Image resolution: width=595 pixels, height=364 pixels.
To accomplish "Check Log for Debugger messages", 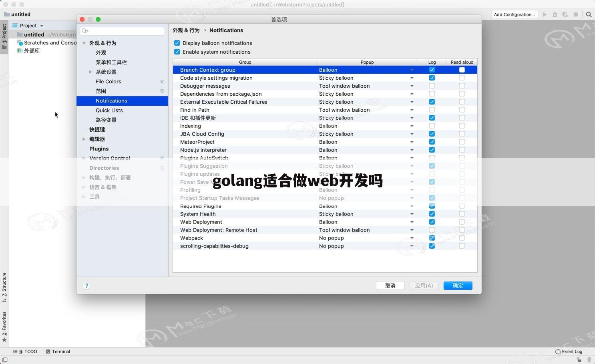I will click(x=432, y=86).
